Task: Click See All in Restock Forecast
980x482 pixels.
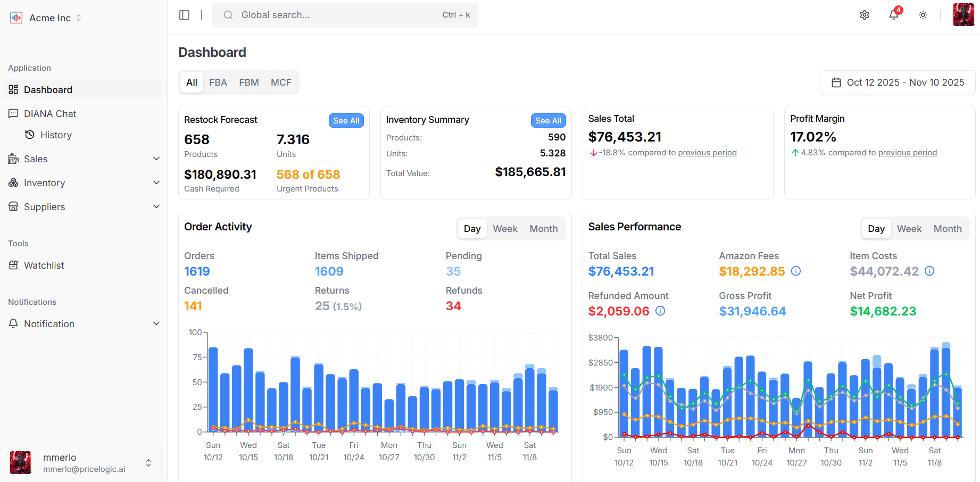Action: pyautogui.click(x=346, y=121)
